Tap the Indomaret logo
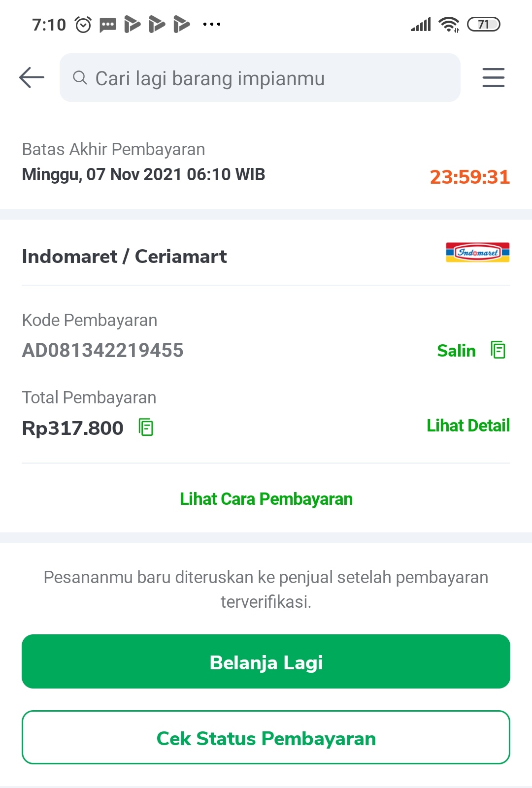This screenshot has width=532, height=788. pyautogui.click(x=477, y=253)
